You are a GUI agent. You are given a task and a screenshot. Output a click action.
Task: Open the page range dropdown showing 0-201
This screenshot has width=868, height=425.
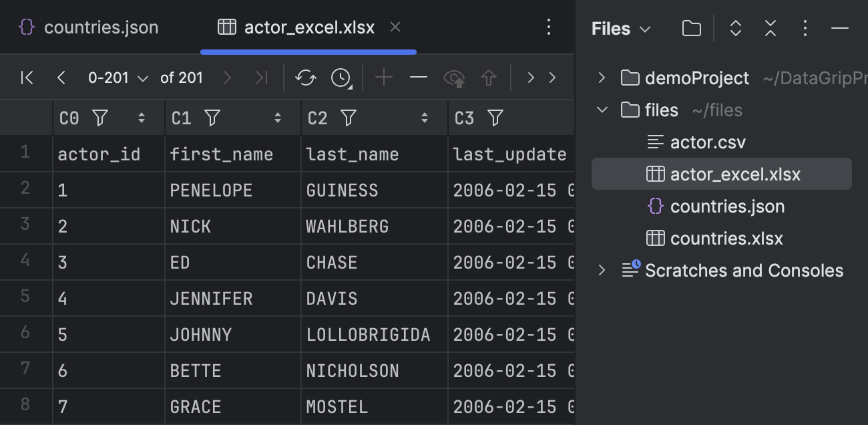(119, 78)
